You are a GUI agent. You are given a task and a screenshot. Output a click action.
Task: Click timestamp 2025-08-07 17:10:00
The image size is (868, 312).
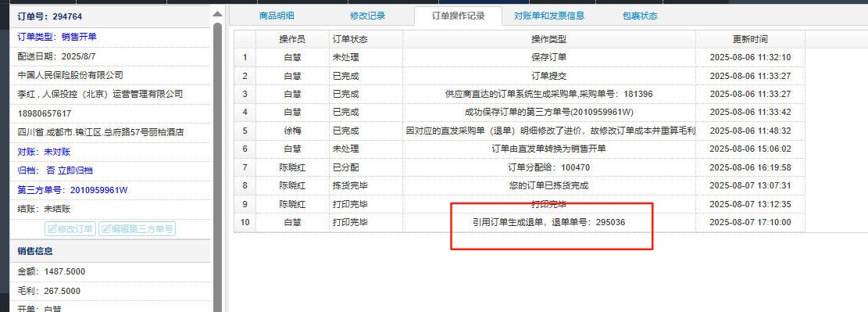click(750, 222)
